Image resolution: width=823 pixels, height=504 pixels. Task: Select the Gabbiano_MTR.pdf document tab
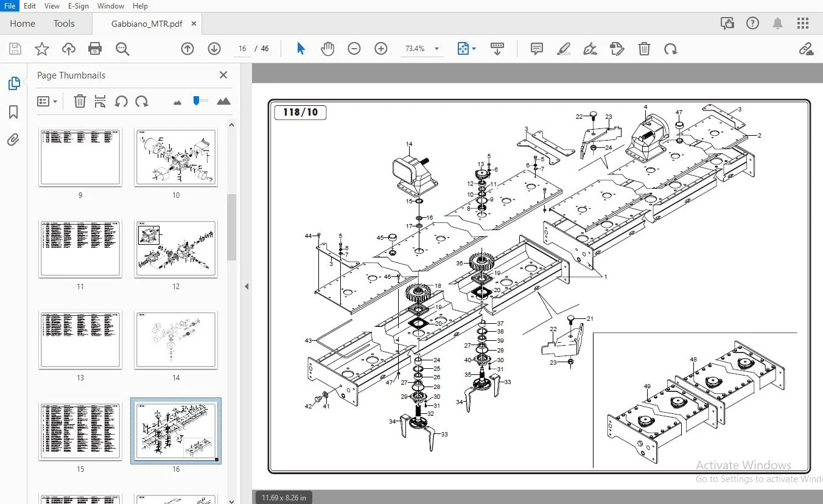[x=147, y=24]
